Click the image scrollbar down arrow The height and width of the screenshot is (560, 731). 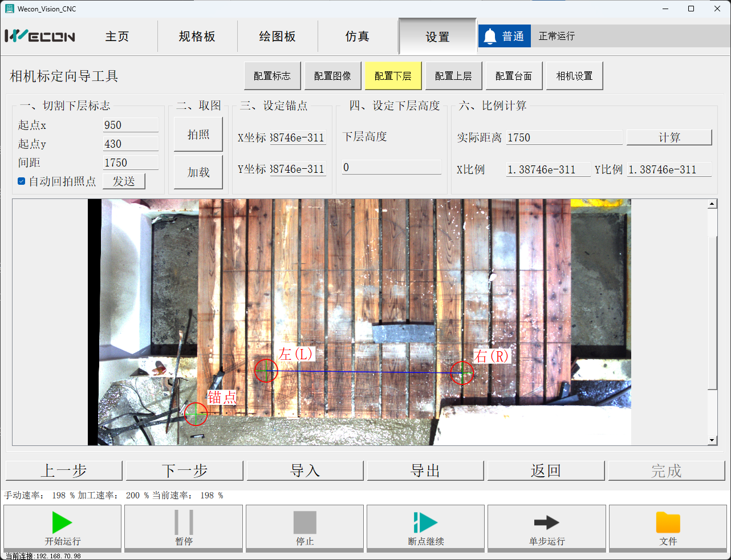click(x=712, y=440)
